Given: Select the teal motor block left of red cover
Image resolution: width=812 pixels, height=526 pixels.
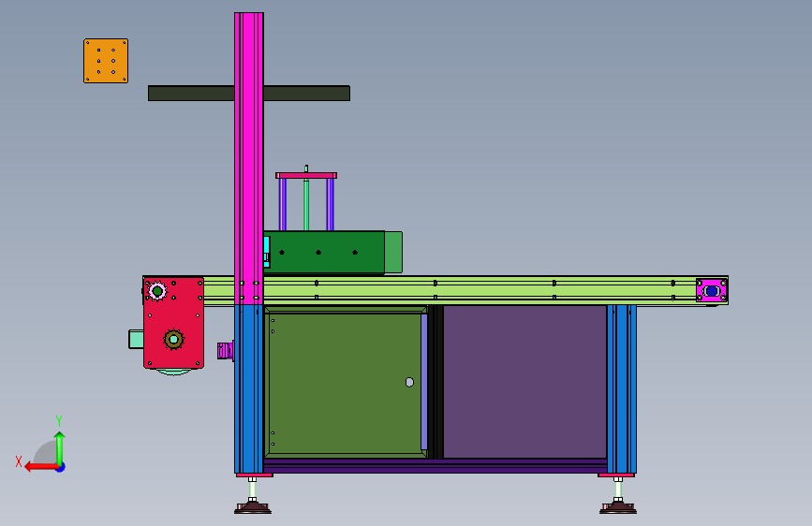Looking at the screenshot, I should tap(136, 340).
